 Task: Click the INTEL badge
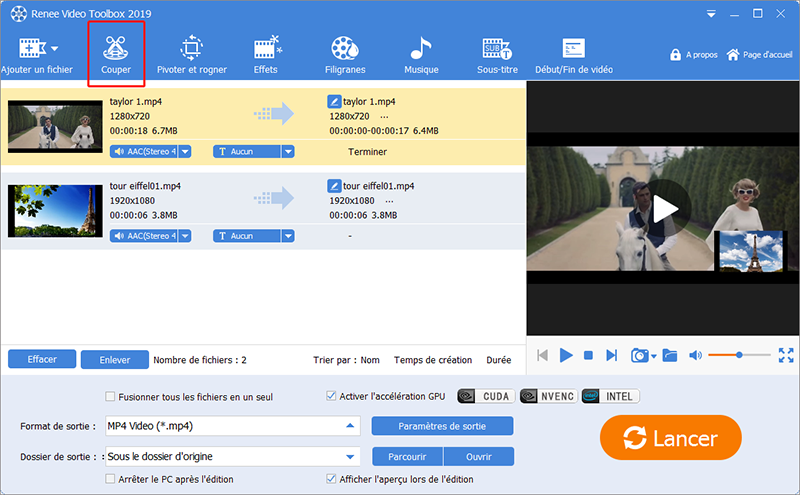tap(611, 396)
